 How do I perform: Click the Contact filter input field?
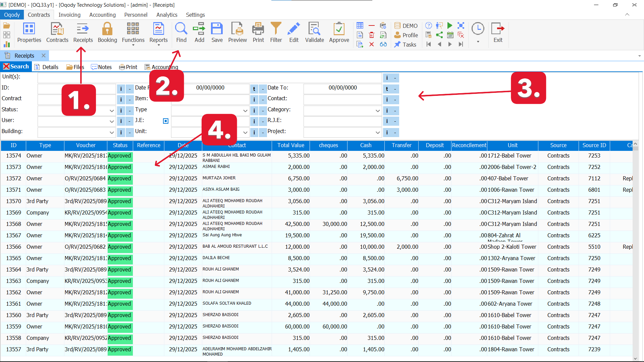pyautogui.click(x=342, y=100)
